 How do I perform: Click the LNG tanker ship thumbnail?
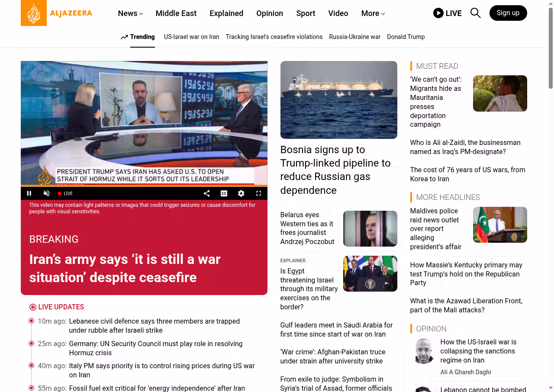tap(338, 100)
